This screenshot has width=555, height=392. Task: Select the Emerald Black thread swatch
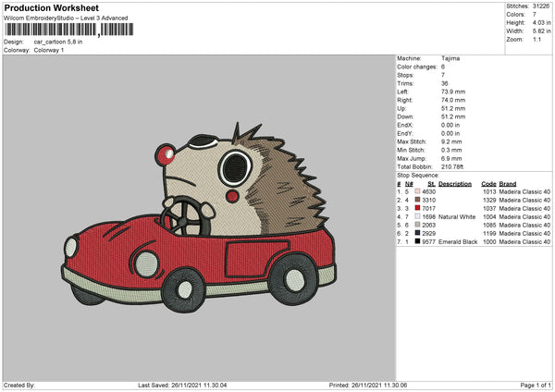[418, 241]
